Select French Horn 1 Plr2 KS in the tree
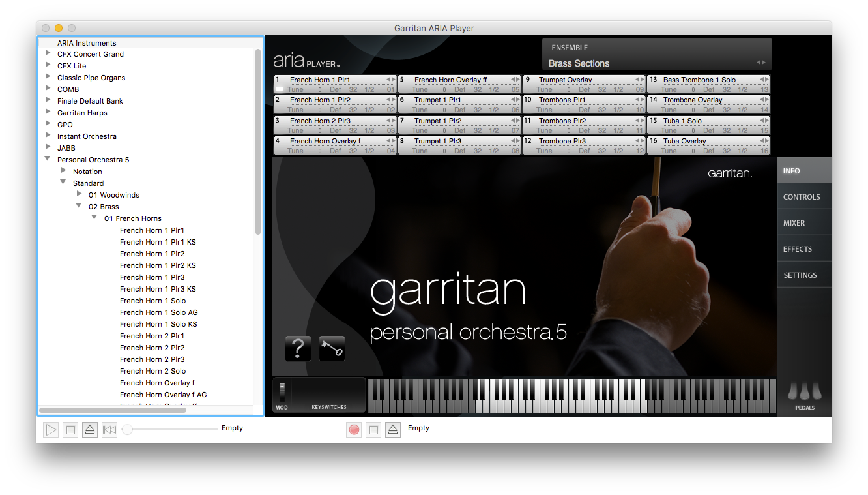 pos(158,265)
